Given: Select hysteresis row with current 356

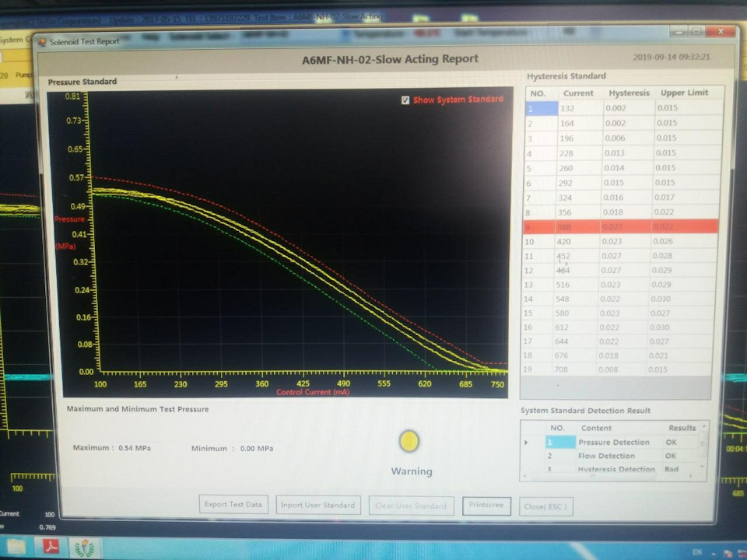Looking at the screenshot, I should 621,212.
